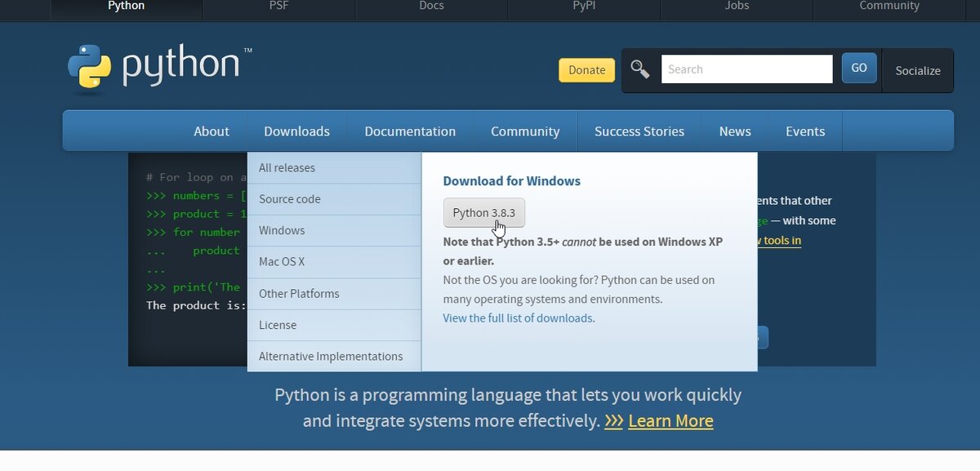Open the Docs top tab

pos(431,8)
